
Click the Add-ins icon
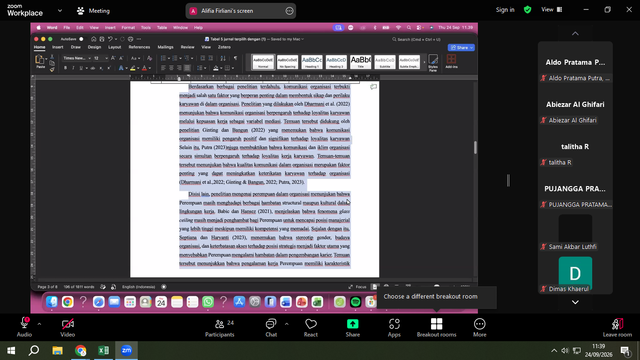pos(451,62)
